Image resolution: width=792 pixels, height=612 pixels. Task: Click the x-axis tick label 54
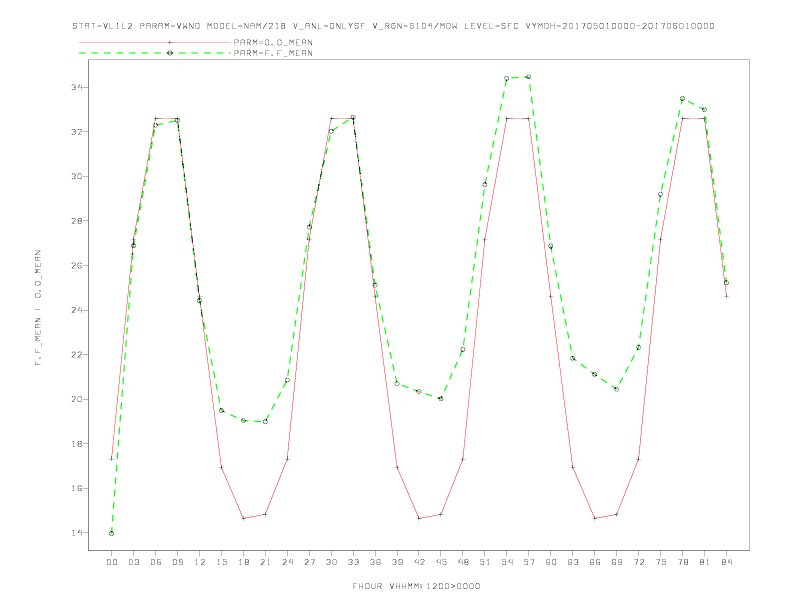(x=507, y=562)
